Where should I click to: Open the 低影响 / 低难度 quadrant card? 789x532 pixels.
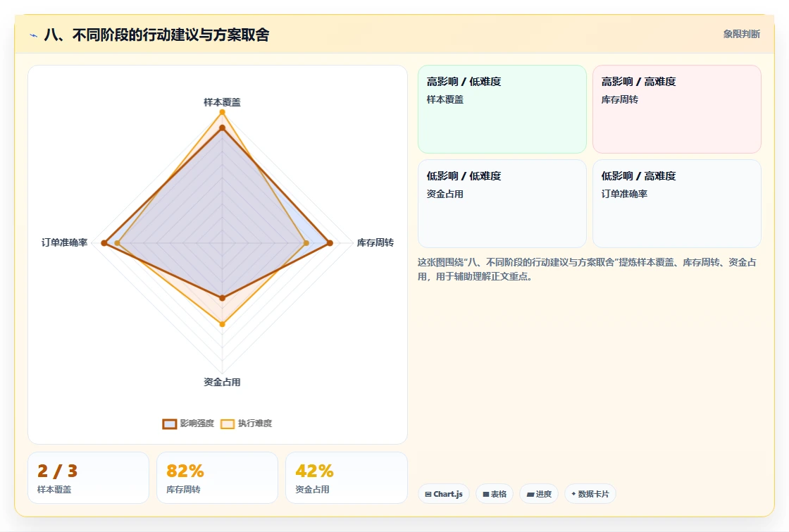tap(502, 204)
